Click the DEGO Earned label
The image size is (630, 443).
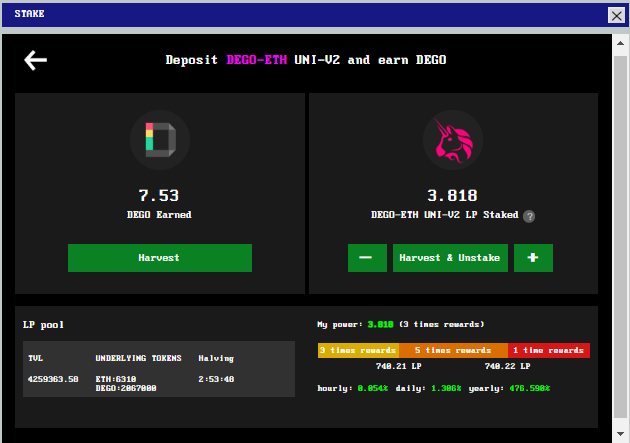[x=159, y=215]
